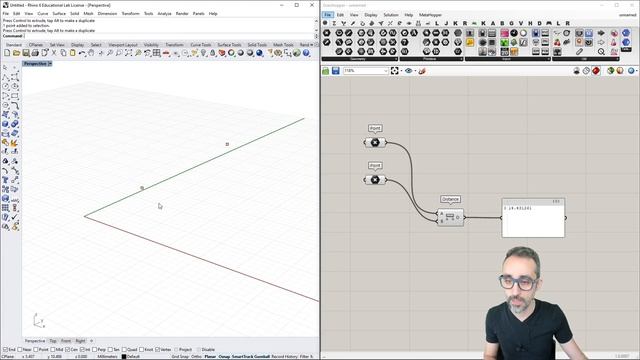Screen dimensions: 640x360
Task: Toggle Osnap in Rhino status bar
Action: coord(224,357)
